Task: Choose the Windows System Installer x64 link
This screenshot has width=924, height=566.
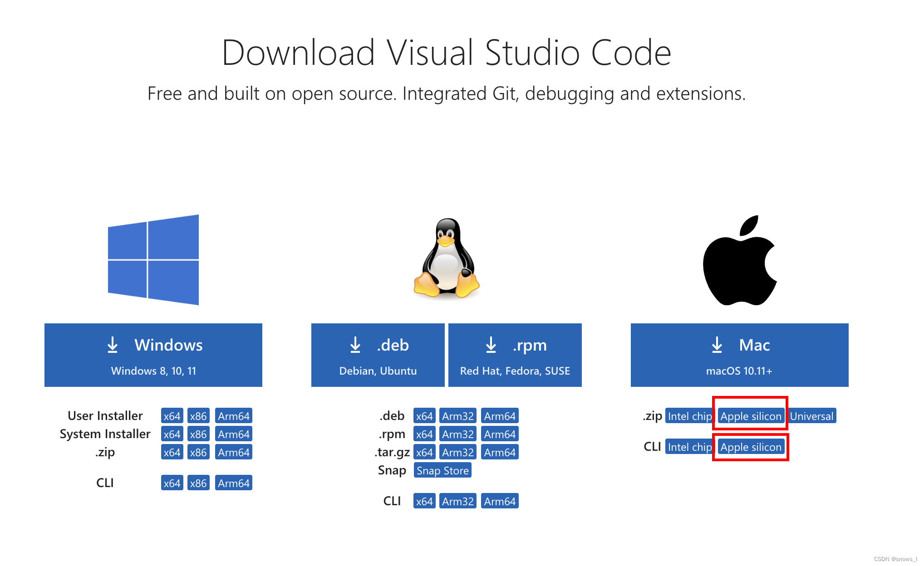Action: tap(172, 434)
